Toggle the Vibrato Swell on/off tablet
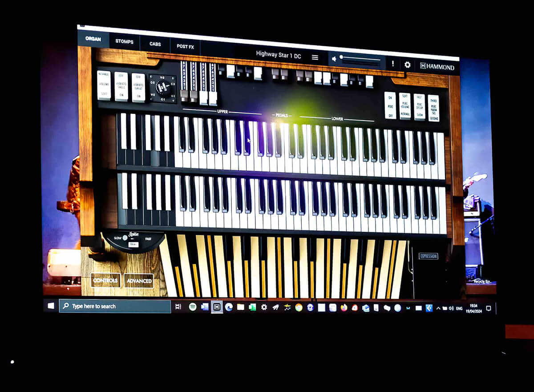534x392 pixels. point(121,87)
